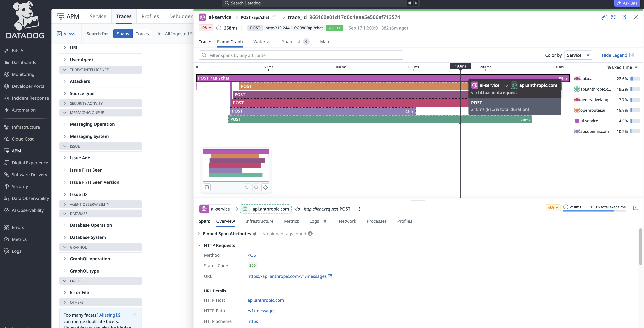Open Monitoring in the sidebar
Screen dimensions: 644x328
pos(19,74)
